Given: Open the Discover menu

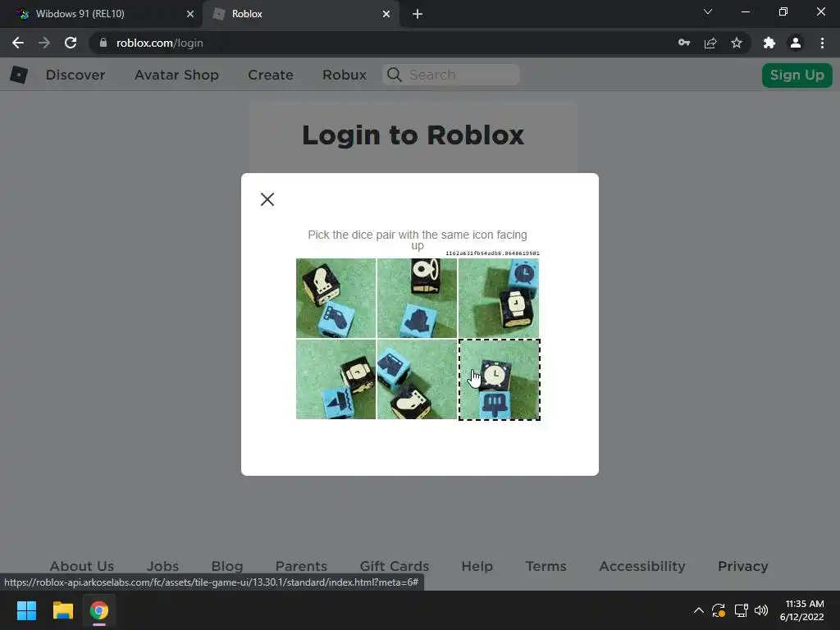Looking at the screenshot, I should 75,75.
